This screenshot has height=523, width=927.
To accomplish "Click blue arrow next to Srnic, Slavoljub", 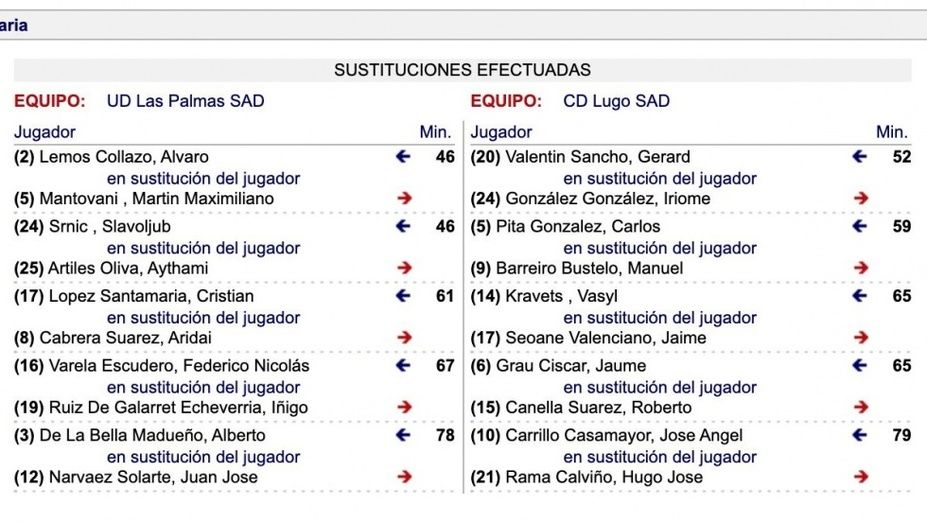I will coord(403,227).
